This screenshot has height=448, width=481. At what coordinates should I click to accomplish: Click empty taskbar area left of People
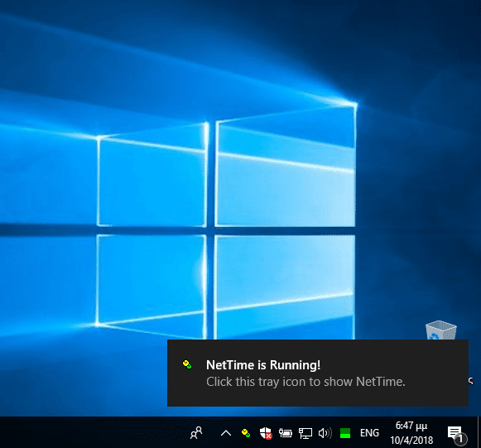coord(92,432)
